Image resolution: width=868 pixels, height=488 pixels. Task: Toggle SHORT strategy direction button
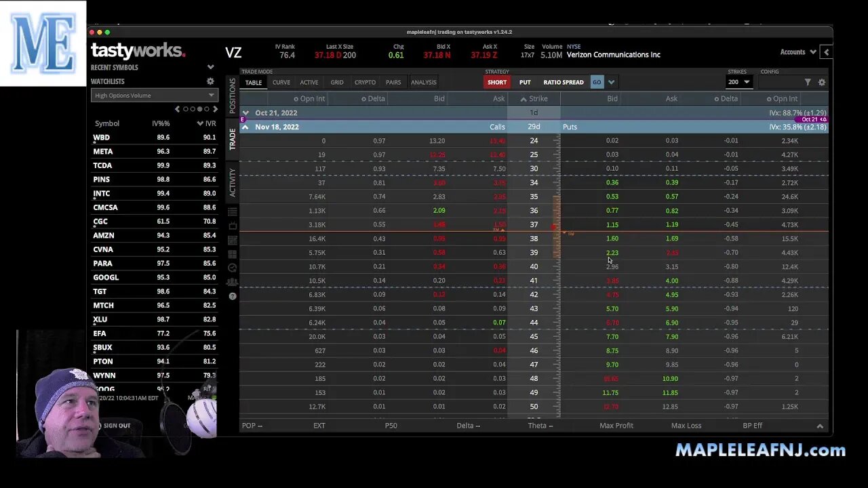pos(497,82)
